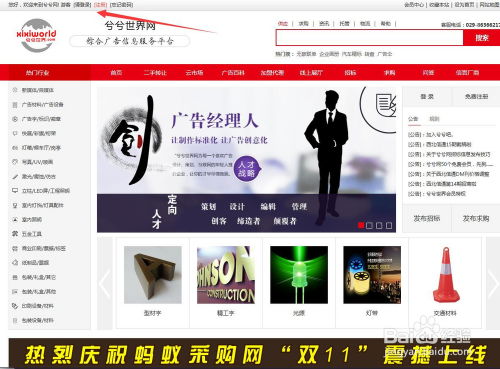Go to next products with right arrow
This screenshot has width=500, height=369.
coord(493,283)
